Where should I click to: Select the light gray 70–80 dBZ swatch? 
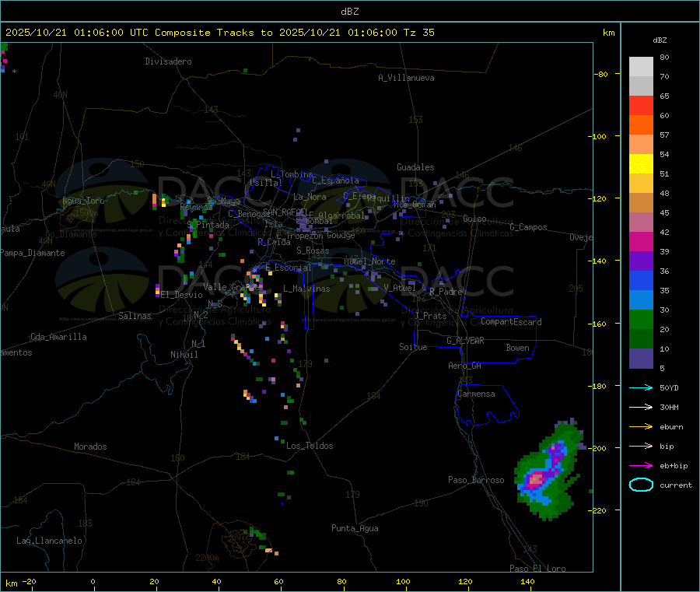coord(641,67)
